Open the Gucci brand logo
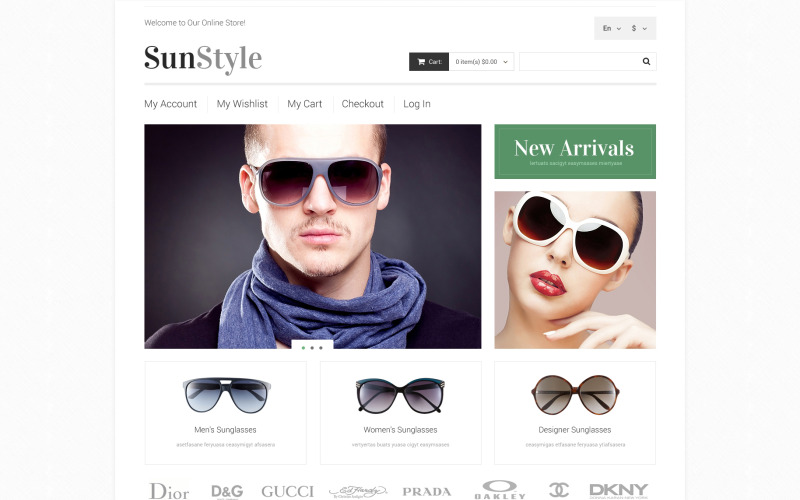 tap(288, 492)
